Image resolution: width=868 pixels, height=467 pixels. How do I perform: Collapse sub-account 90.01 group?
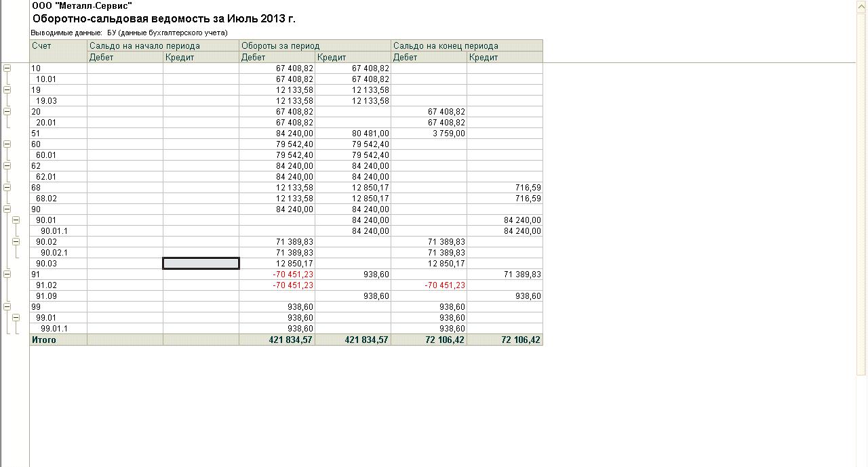16,220
